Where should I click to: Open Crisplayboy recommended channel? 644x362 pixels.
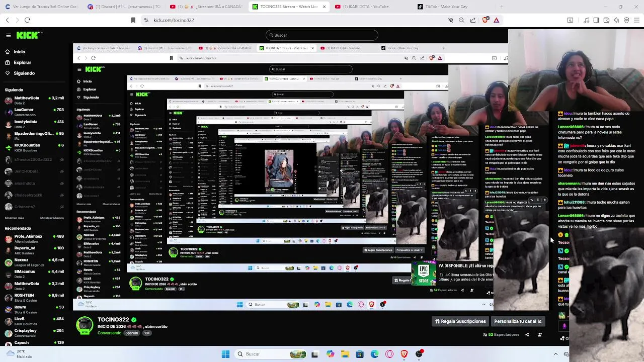(x=34, y=332)
